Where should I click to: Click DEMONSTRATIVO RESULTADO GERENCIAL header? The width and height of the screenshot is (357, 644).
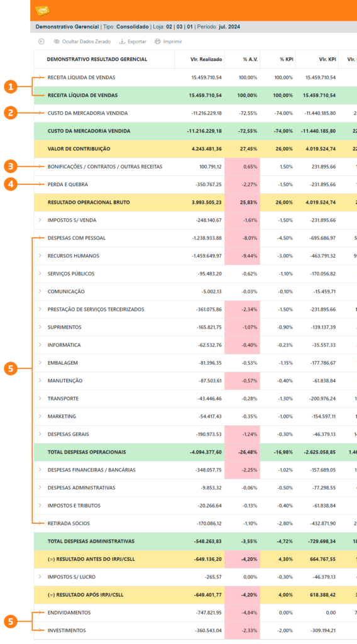[x=97, y=59]
